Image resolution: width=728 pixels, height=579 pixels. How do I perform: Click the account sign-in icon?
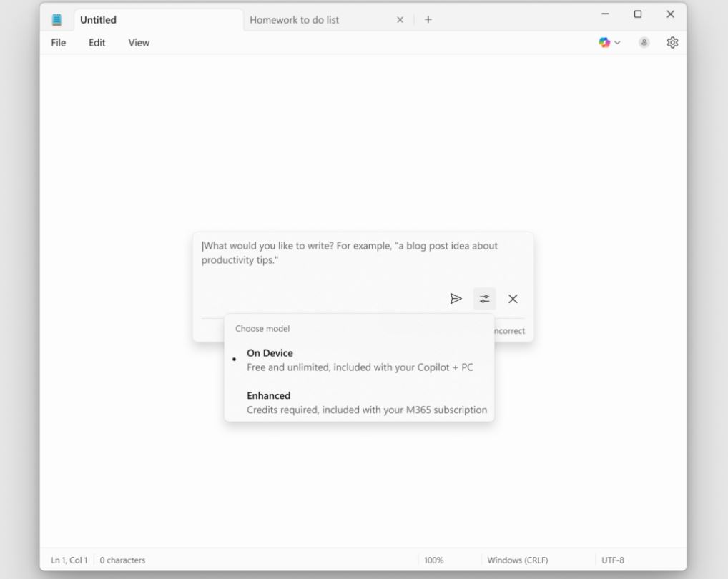[643, 42]
